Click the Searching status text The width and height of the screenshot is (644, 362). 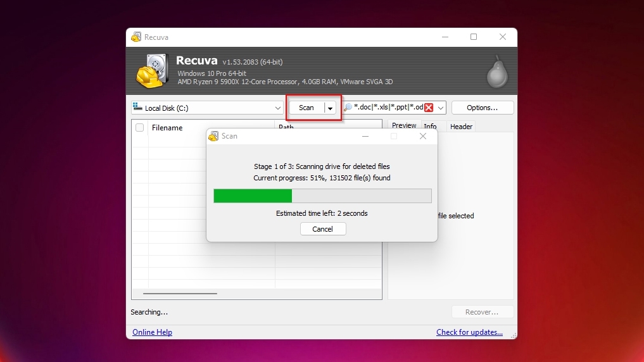click(149, 312)
